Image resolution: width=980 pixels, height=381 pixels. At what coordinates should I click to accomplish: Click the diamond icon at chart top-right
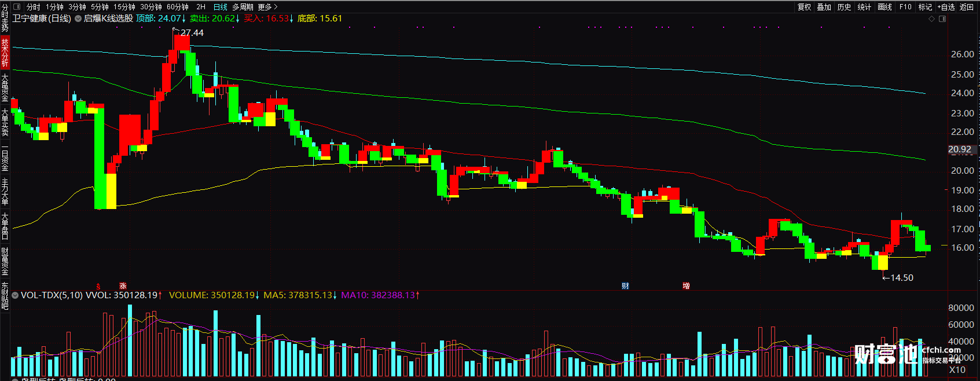coord(931,19)
